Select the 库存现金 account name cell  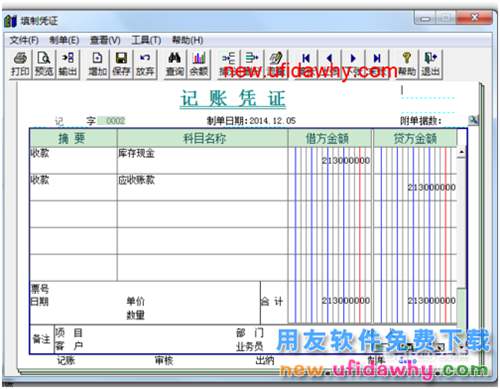(x=203, y=160)
